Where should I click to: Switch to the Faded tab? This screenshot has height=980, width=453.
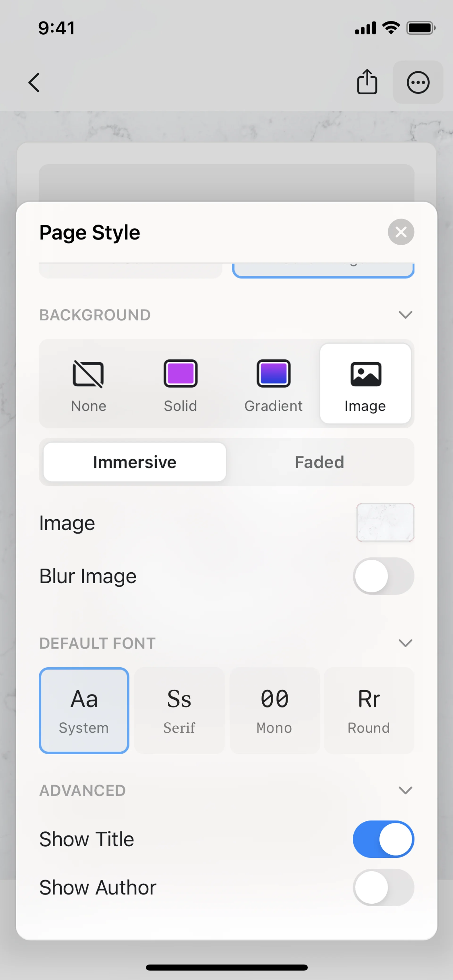coord(319,462)
